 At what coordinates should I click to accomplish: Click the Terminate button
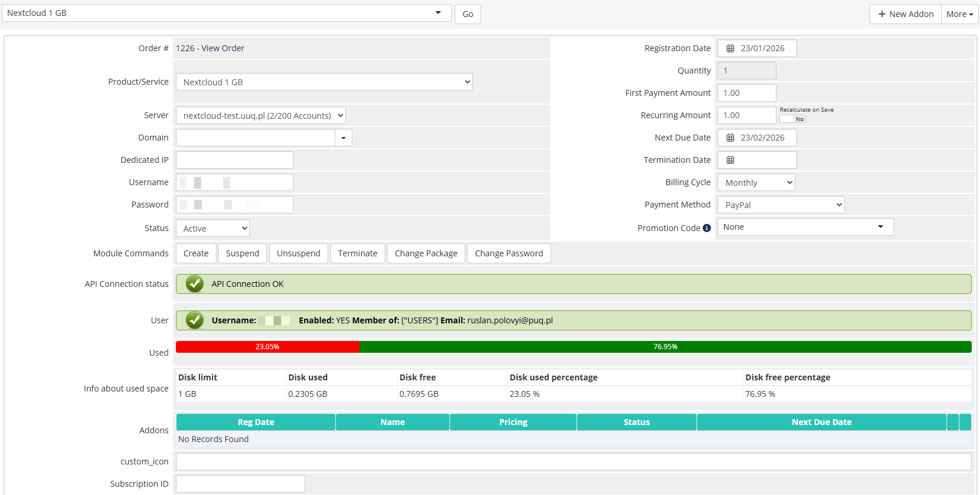tap(357, 253)
